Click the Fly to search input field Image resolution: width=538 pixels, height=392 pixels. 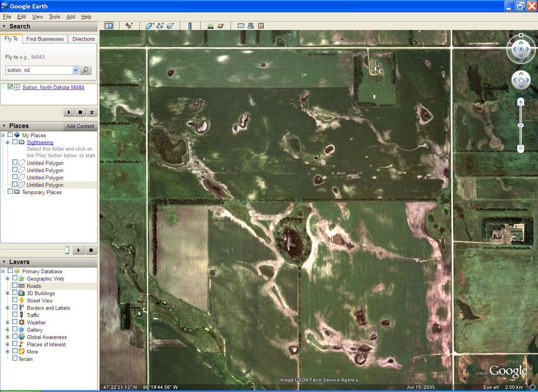[x=39, y=70]
